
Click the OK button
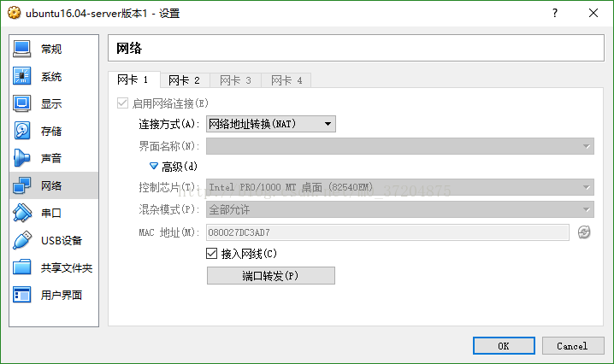pyautogui.click(x=503, y=346)
